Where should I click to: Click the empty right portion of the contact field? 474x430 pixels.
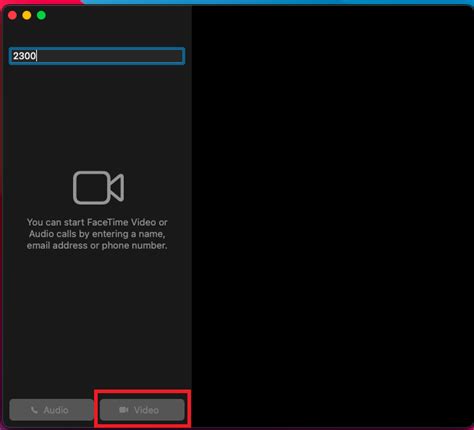(133, 56)
